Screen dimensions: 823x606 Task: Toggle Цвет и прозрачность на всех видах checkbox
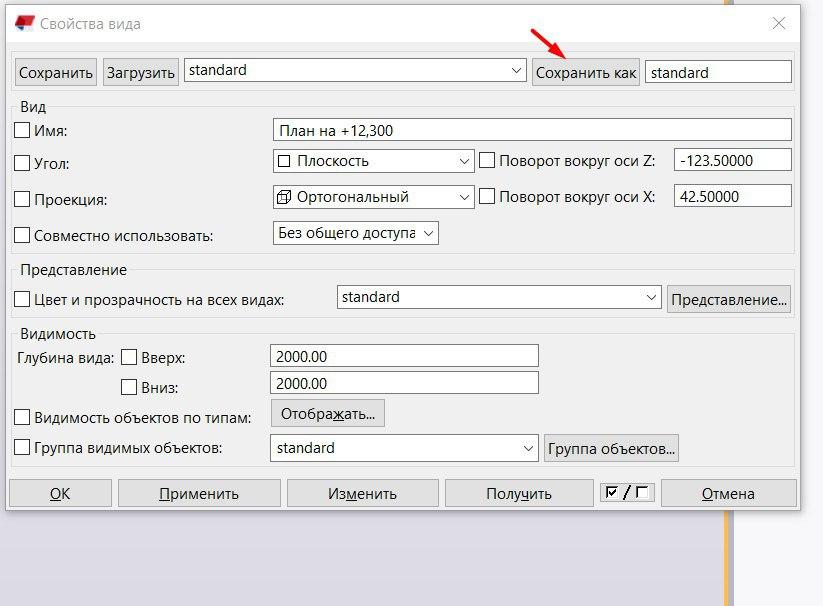22,299
